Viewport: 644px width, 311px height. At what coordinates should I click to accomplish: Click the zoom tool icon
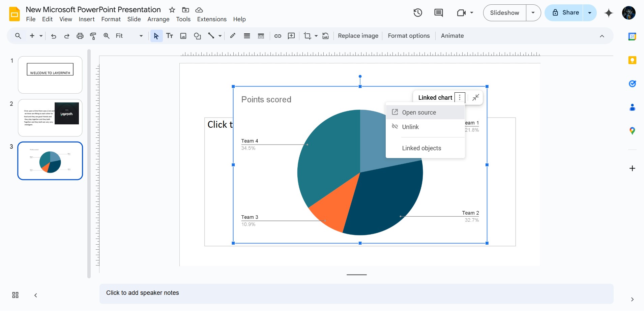(x=107, y=36)
